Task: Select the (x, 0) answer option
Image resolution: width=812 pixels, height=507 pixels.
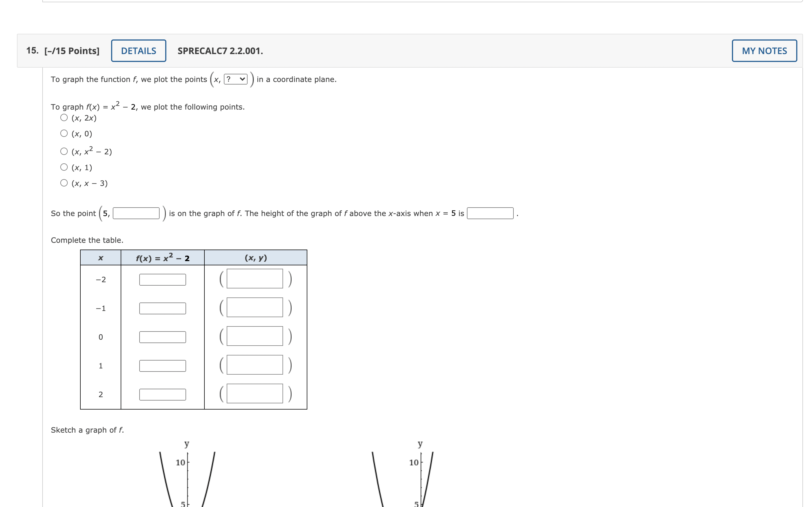Action: point(64,133)
